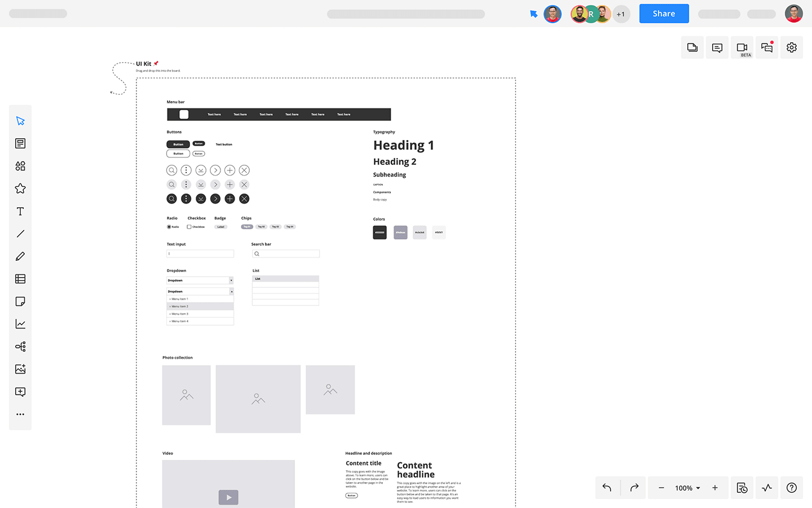Screen dimensions: 812x508
Task: Toggle the highlighted Tag 01 chip
Action: [247, 227]
